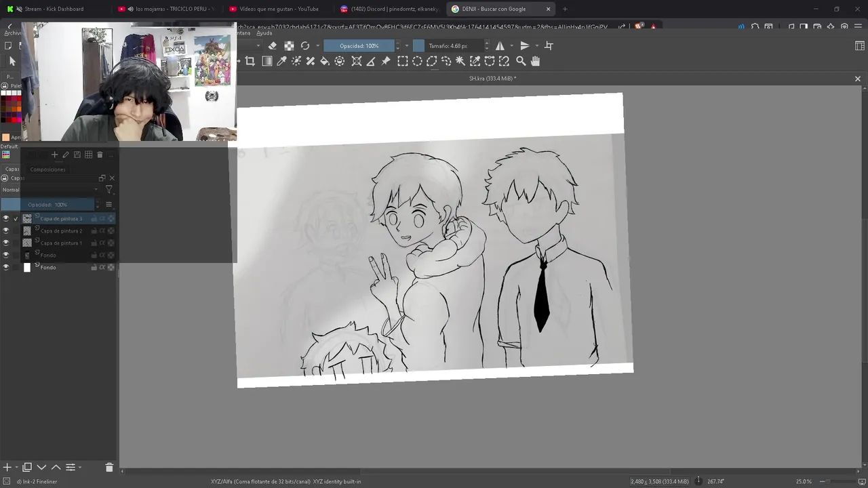The height and width of the screenshot is (488, 868).
Task: Select the Rectangular Selection tool
Action: click(x=403, y=61)
